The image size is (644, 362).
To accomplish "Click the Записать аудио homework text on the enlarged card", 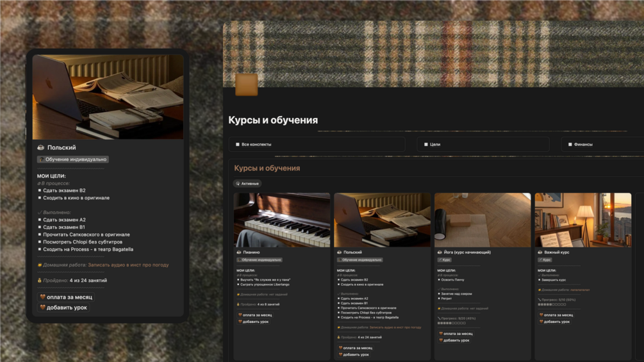I will click(x=128, y=265).
